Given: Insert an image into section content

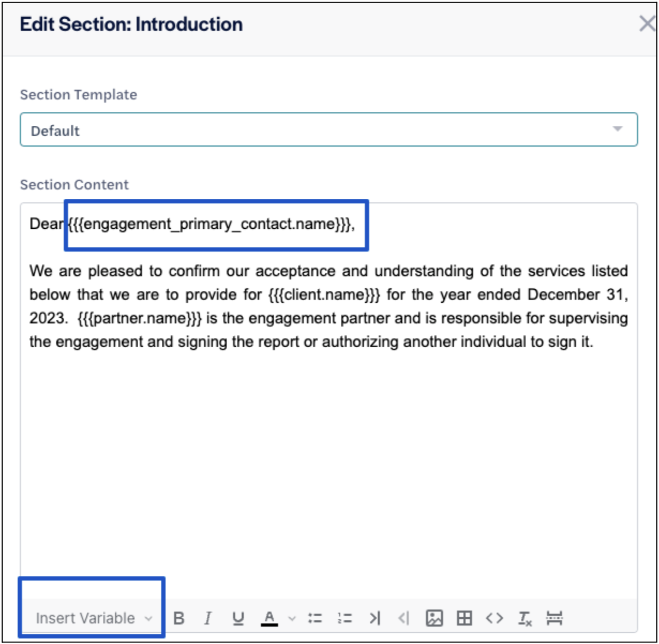Looking at the screenshot, I should pos(434,618).
